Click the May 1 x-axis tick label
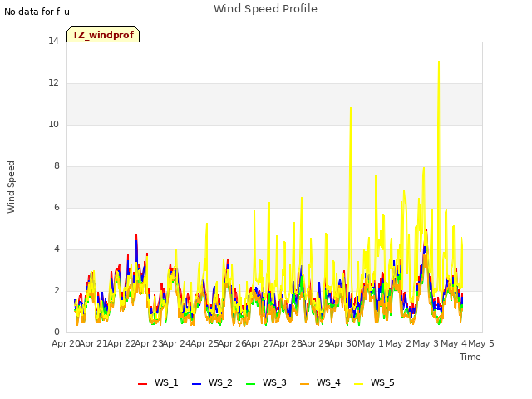Screen dimensions: 532x399 click(x=371, y=343)
